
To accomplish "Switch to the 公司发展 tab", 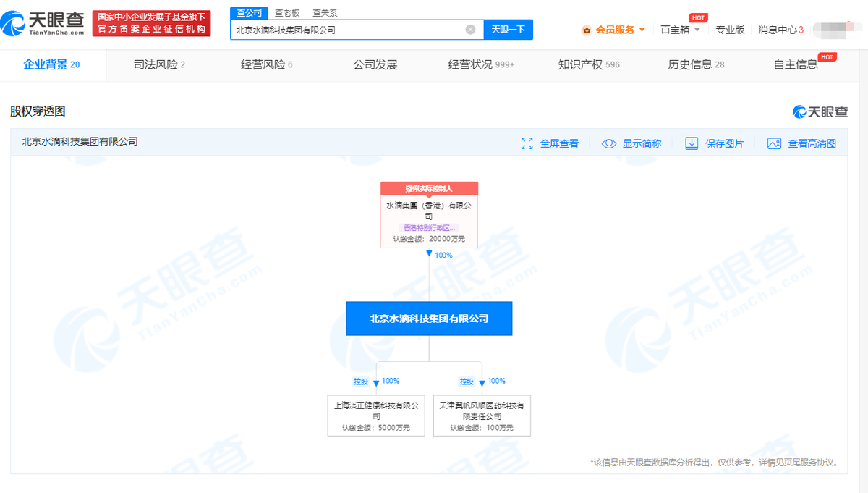I will tap(375, 64).
